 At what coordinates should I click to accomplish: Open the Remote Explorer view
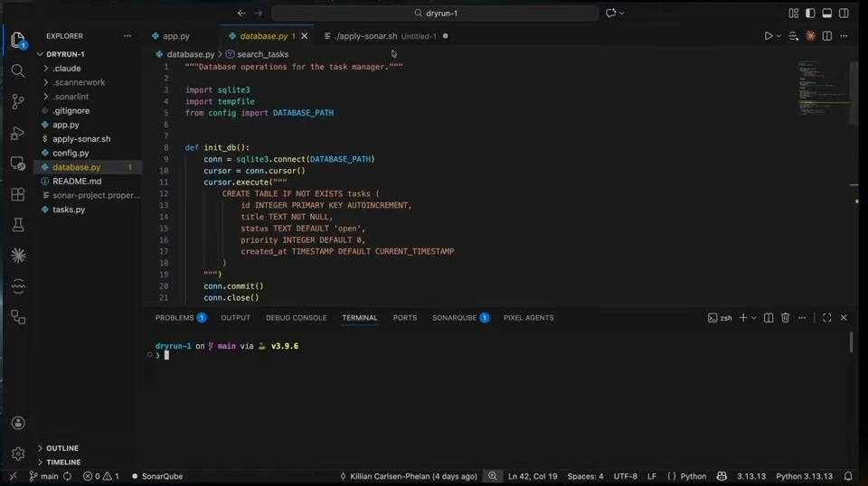(x=18, y=164)
